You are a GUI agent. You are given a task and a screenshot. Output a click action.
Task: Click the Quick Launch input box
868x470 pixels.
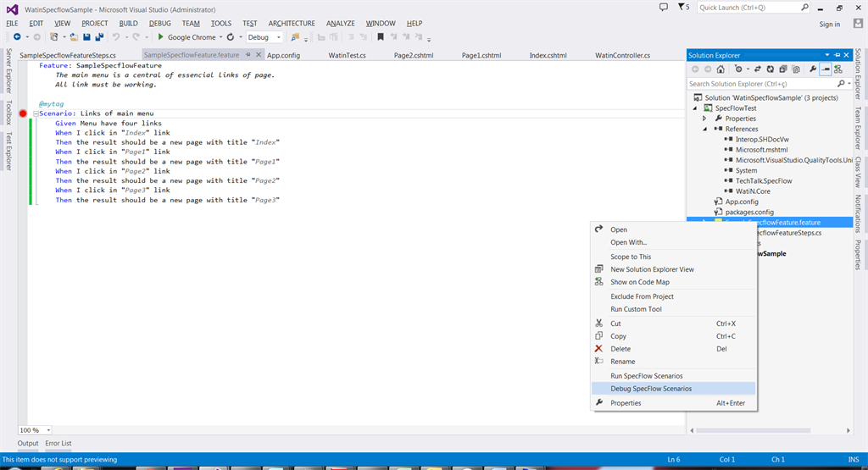click(x=748, y=7)
